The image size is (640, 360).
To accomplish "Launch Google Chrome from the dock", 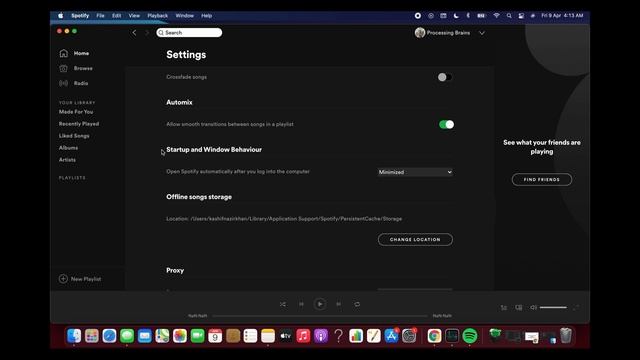I will (x=434, y=336).
